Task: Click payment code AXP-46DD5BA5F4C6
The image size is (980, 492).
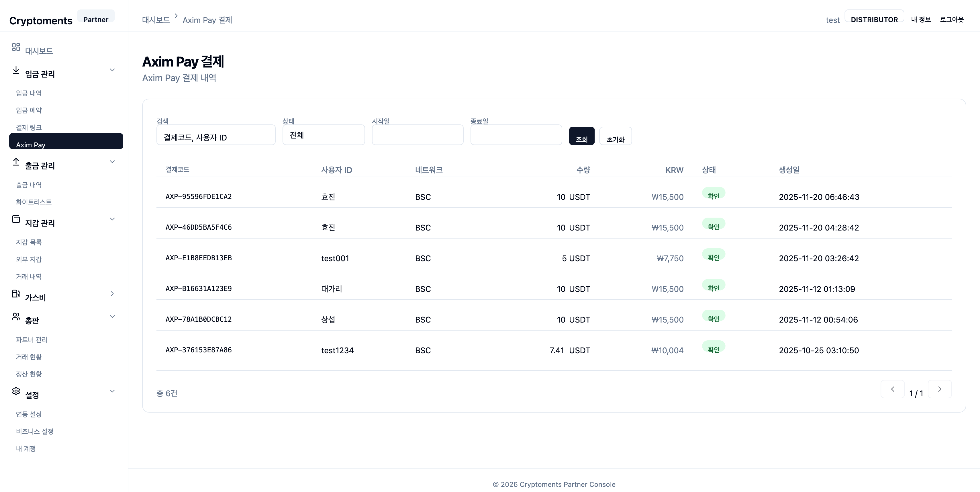Action: tap(199, 228)
